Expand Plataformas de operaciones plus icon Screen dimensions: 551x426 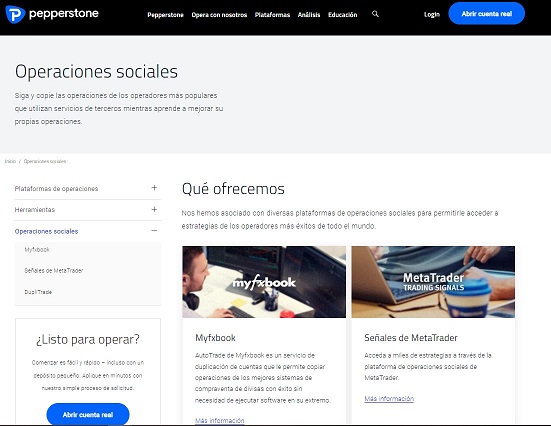pyautogui.click(x=154, y=188)
